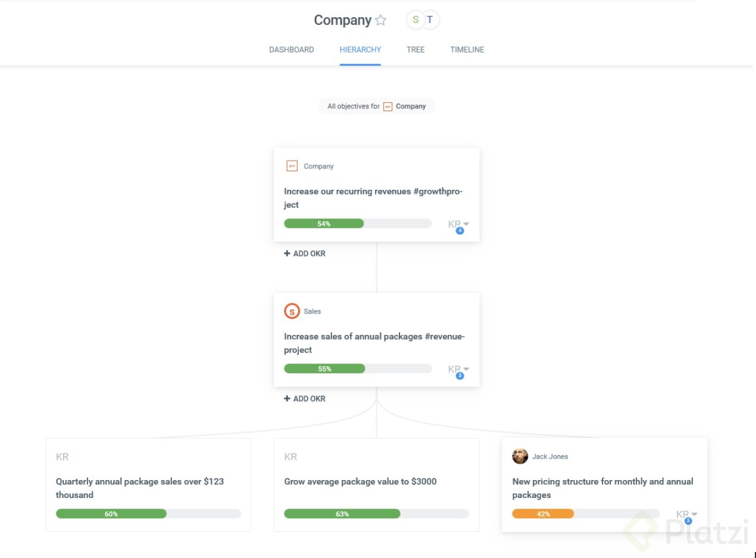This screenshot has width=756, height=558.
Task: Expand KR dropdown on recurring revenues card
Action: [459, 224]
